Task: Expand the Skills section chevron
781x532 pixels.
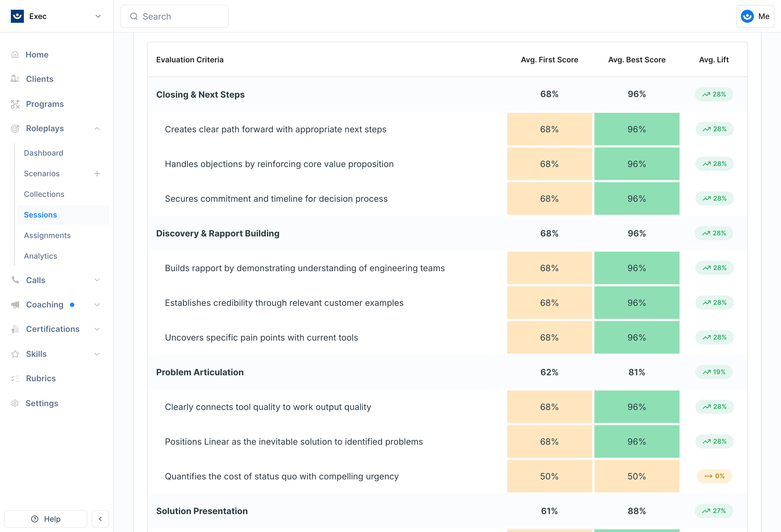Action: click(x=97, y=354)
